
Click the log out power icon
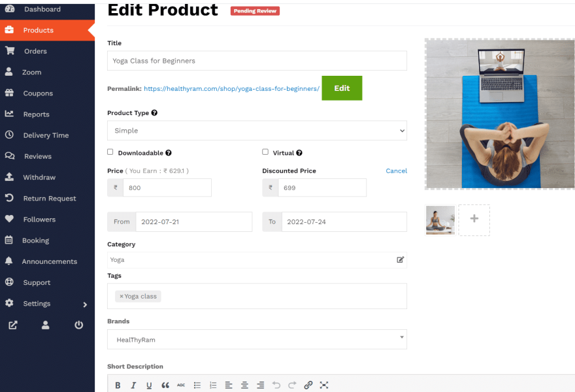(x=79, y=325)
